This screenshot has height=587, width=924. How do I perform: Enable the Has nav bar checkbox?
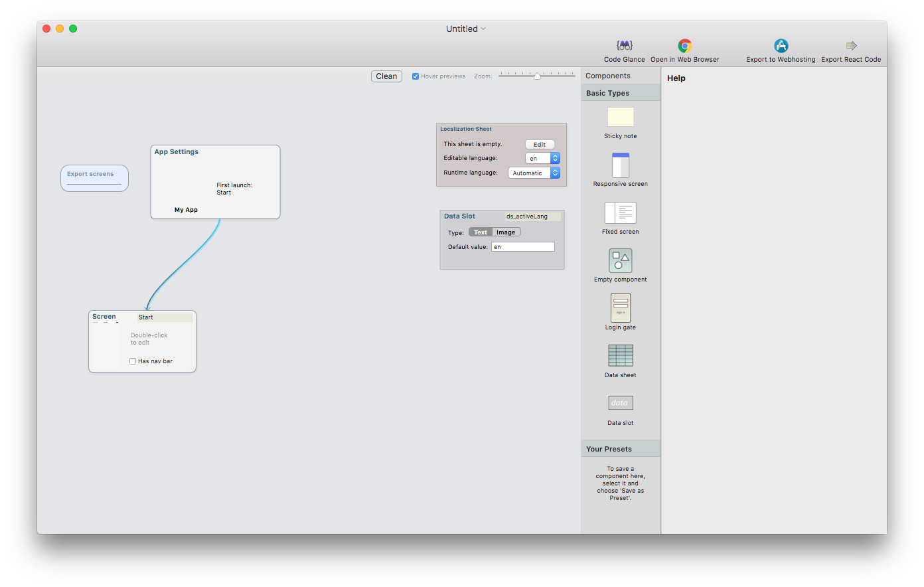coord(133,361)
